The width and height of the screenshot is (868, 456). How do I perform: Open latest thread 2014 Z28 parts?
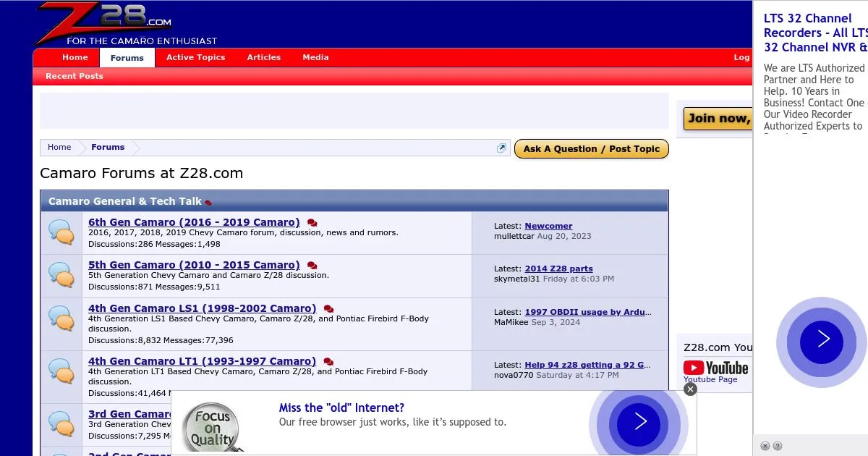pyautogui.click(x=558, y=269)
